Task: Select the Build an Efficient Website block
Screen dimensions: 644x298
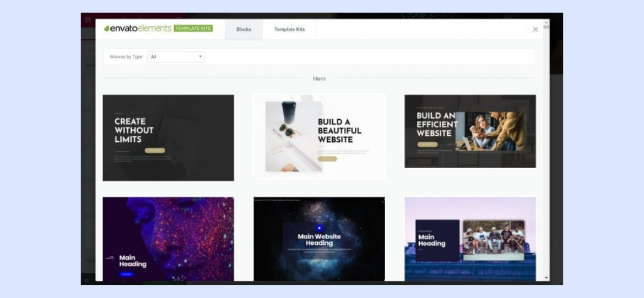Action: [470, 131]
